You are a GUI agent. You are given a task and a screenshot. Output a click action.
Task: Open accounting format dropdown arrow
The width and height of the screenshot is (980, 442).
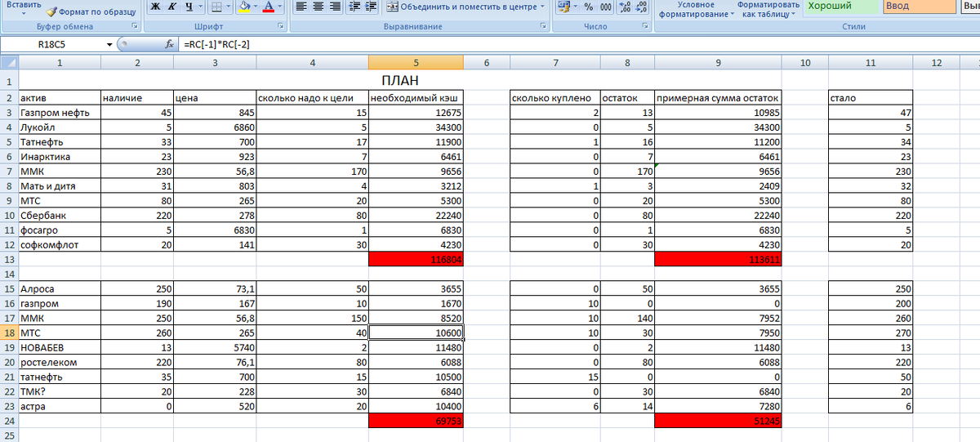[576, 7]
